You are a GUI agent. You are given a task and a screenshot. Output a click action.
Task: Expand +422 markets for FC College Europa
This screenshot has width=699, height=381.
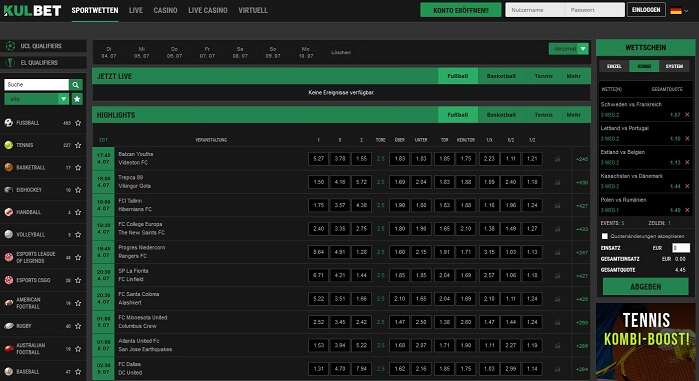coord(582,229)
